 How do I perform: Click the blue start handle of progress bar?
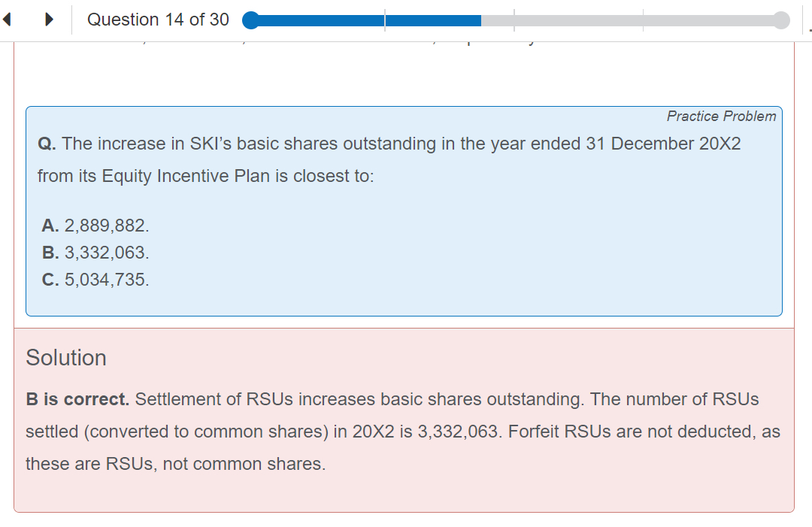click(x=251, y=20)
